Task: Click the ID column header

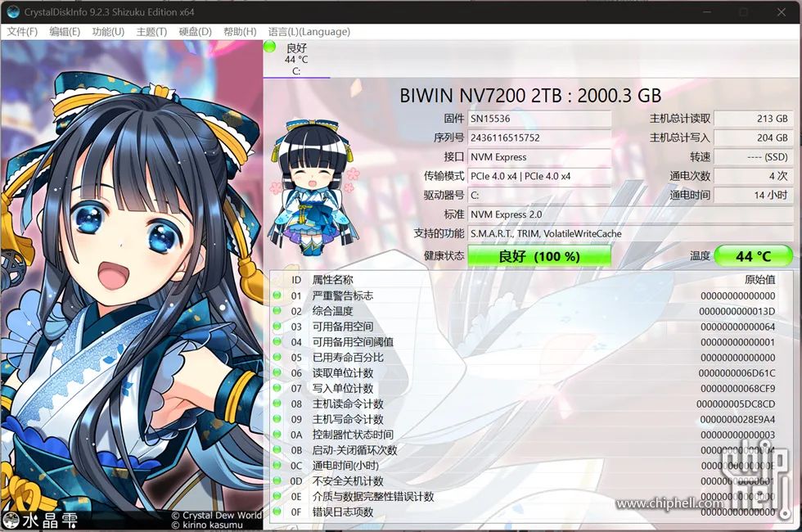Action: point(296,280)
